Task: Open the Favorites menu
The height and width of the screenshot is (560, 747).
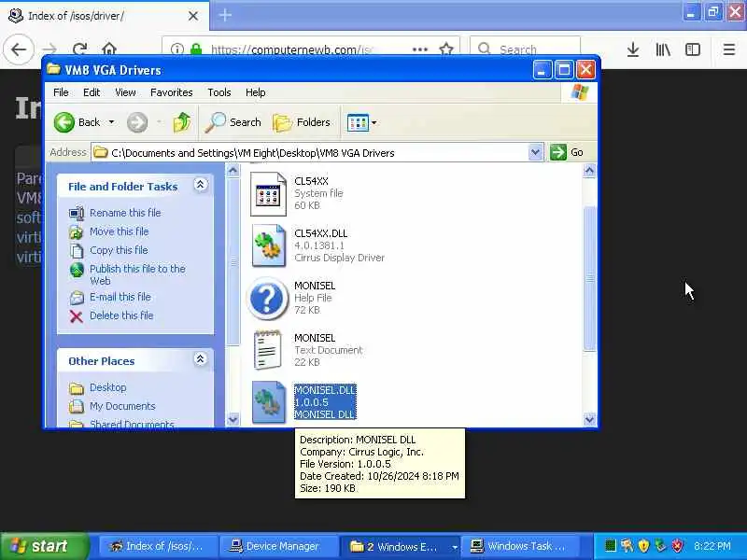Action: pos(172,92)
